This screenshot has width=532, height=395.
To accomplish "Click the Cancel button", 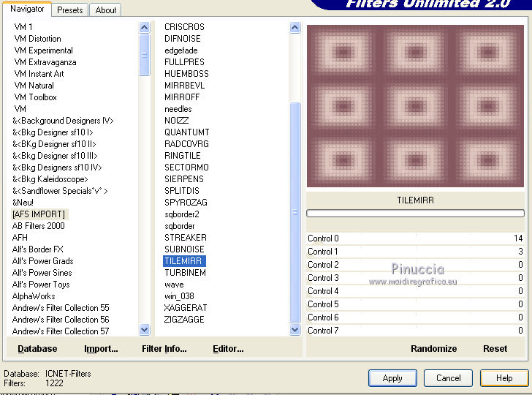I will coord(448,378).
